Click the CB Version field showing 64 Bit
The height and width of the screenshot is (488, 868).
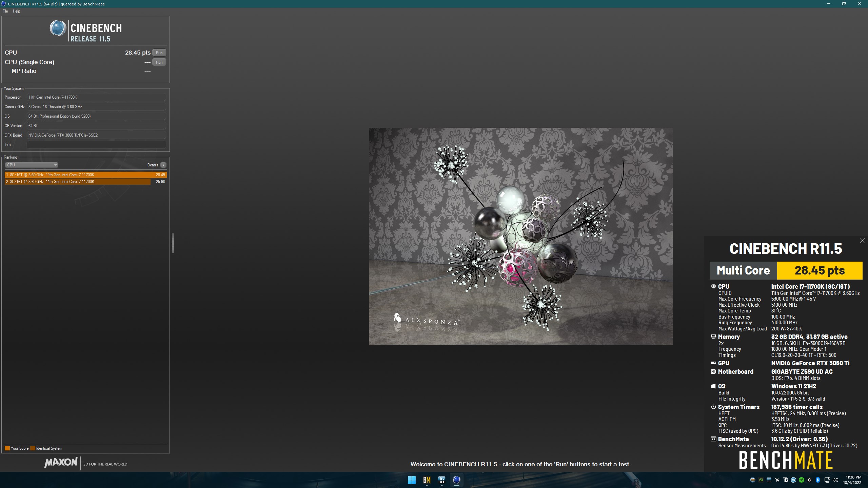pyautogui.click(x=96, y=126)
